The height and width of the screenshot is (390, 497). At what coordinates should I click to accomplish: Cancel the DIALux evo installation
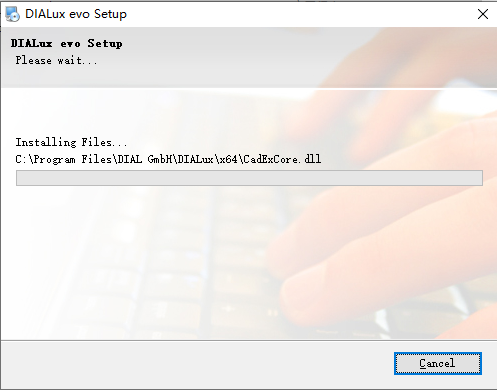[x=438, y=363]
